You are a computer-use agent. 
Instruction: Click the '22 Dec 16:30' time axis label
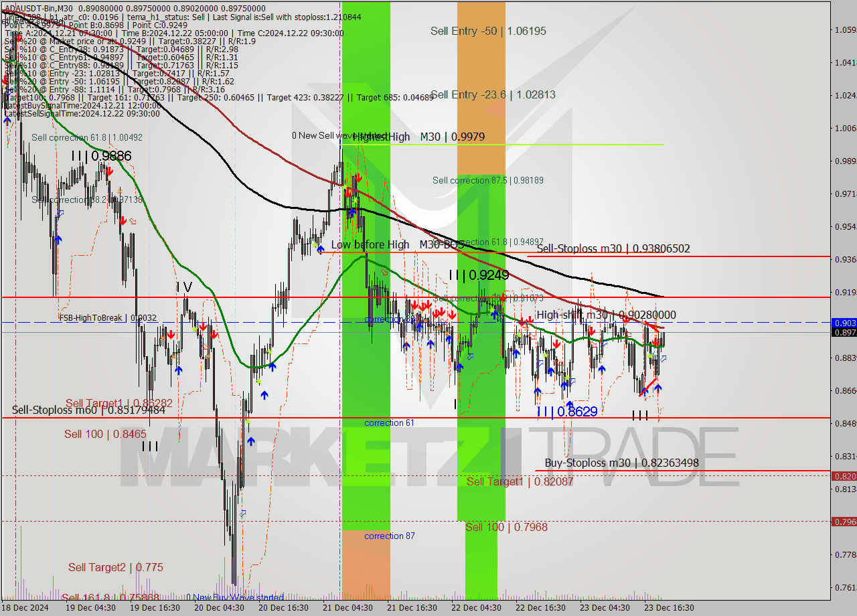[540, 608]
